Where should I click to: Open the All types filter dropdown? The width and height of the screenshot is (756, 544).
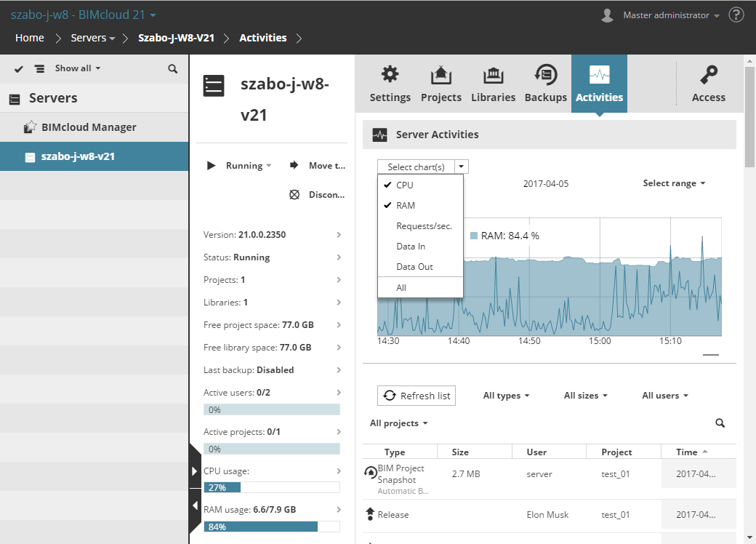[x=506, y=396]
